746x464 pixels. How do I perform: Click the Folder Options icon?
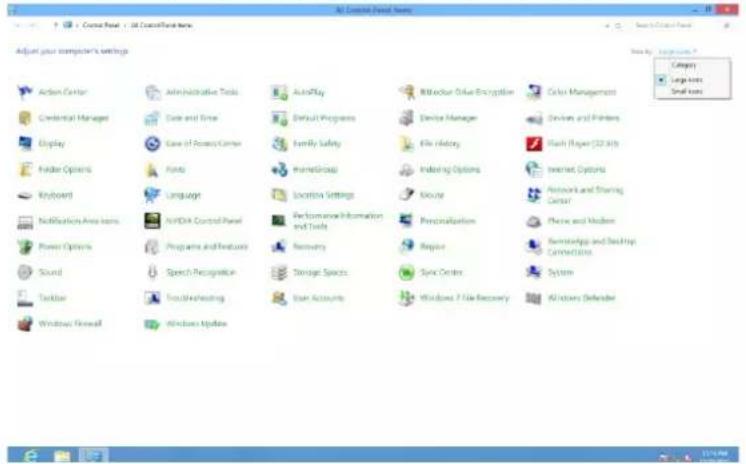25,169
